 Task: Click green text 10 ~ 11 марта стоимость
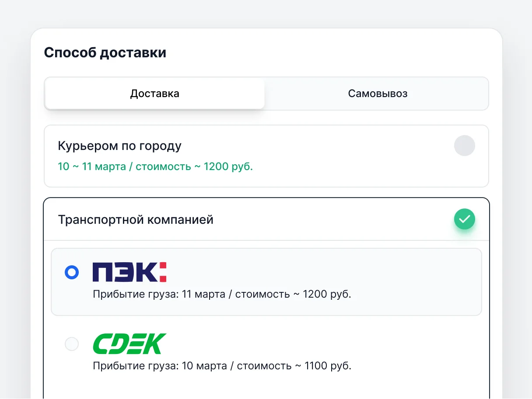155,167
